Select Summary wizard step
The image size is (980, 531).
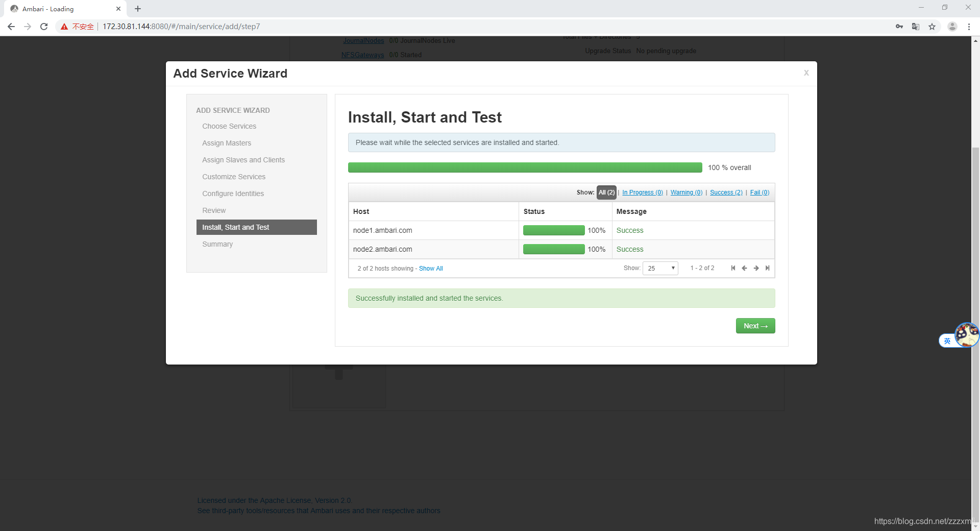217,244
